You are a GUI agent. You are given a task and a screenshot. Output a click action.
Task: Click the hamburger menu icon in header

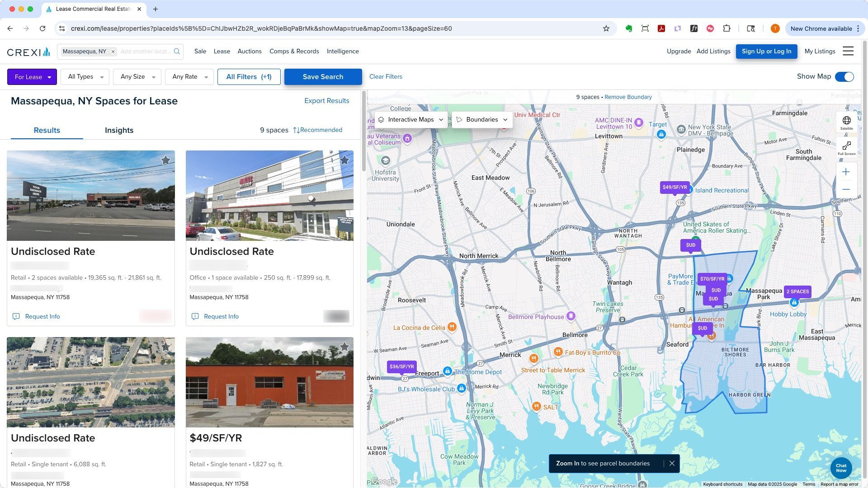848,51
